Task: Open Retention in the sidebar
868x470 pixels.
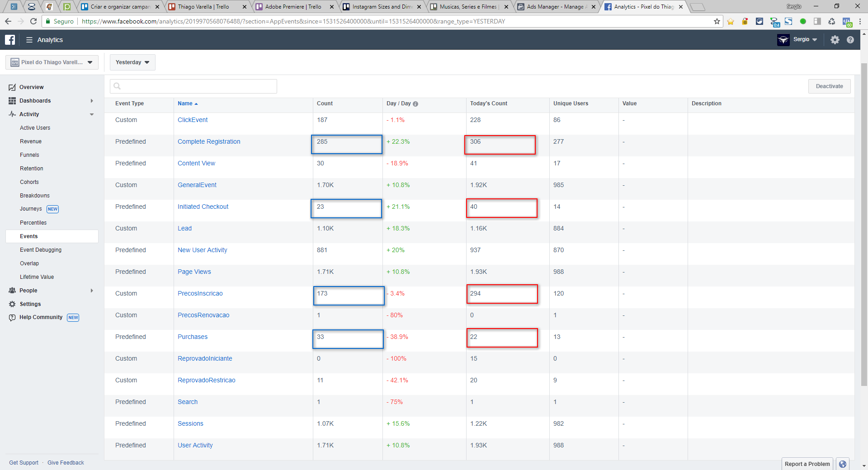Action: (32, 169)
